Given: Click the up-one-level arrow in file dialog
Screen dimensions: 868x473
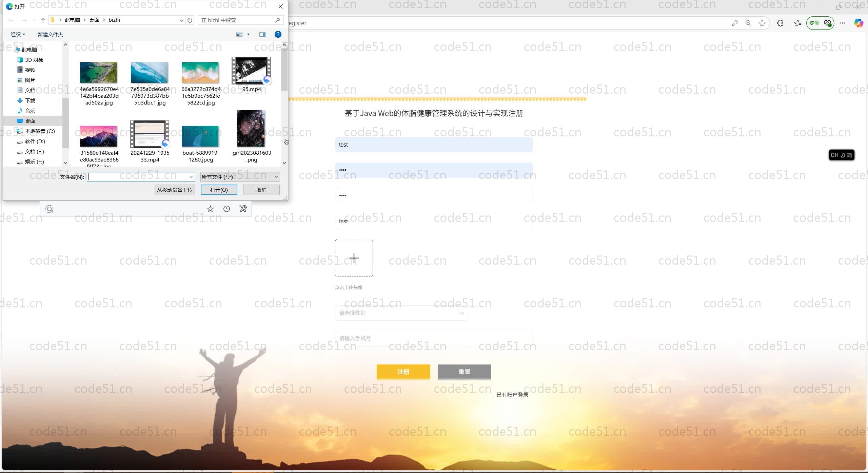Looking at the screenshot, I should coord(43,20).
